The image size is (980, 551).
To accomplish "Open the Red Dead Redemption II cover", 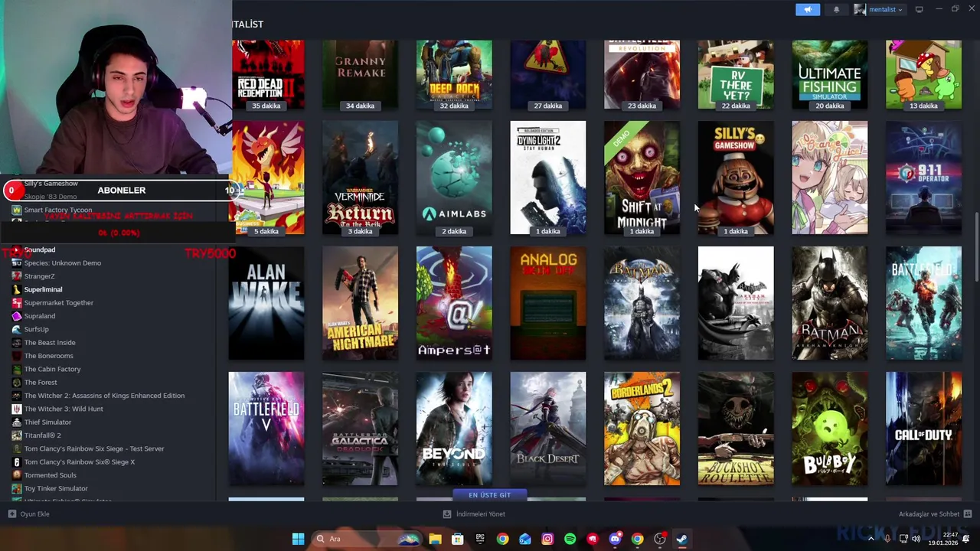I will tap(266, 75).
